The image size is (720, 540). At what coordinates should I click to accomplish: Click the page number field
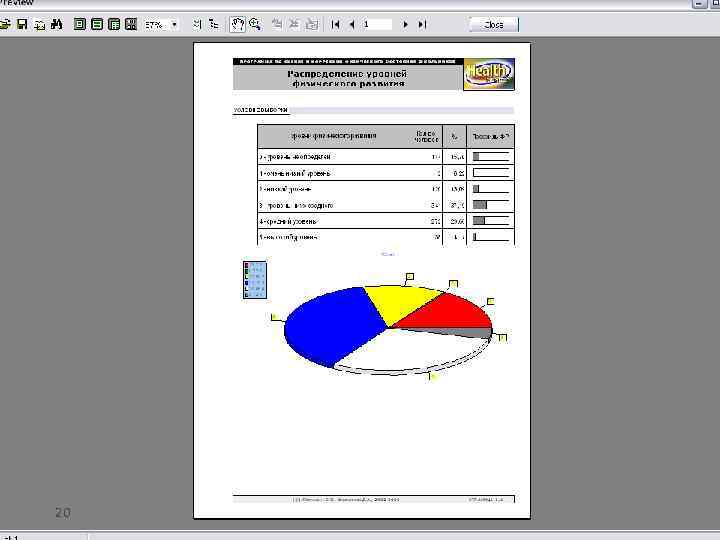coord(377,24)
